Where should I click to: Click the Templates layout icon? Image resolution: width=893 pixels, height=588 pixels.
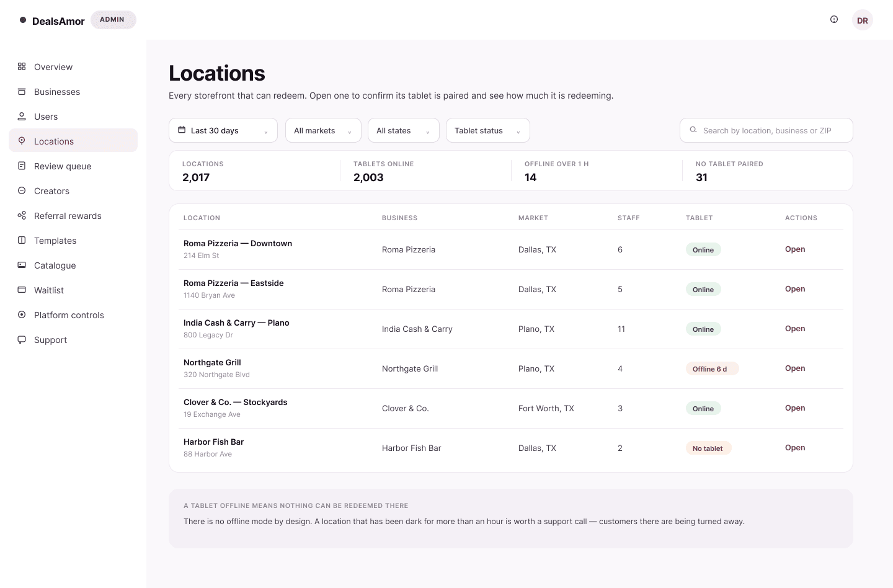click(22, 240)
